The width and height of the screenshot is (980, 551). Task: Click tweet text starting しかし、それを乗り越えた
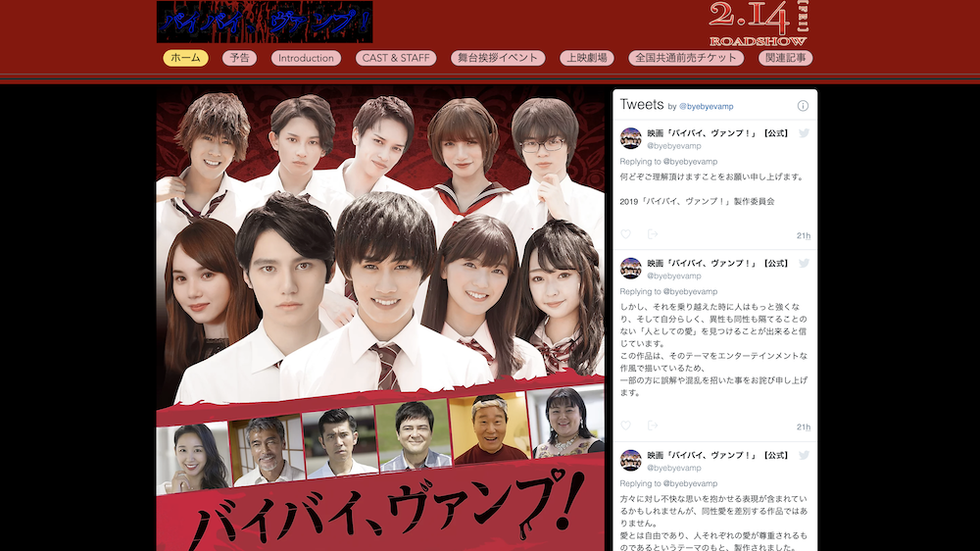click(713, 350)
